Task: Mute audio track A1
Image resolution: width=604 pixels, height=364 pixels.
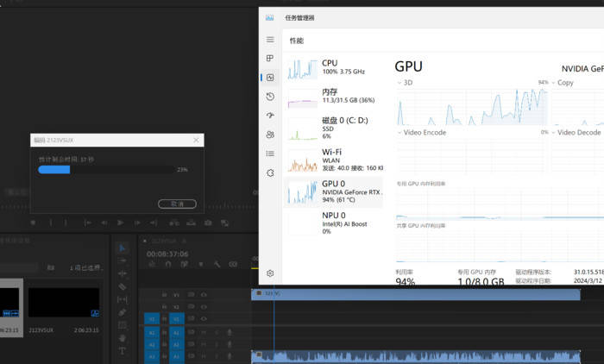Action: pyautogui.click(x=204, y=332)
